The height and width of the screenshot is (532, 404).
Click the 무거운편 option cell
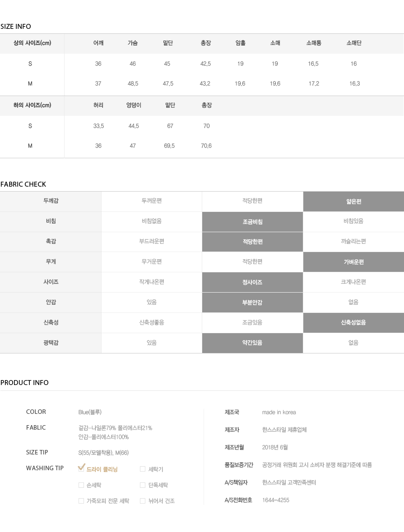coord(152,261)
